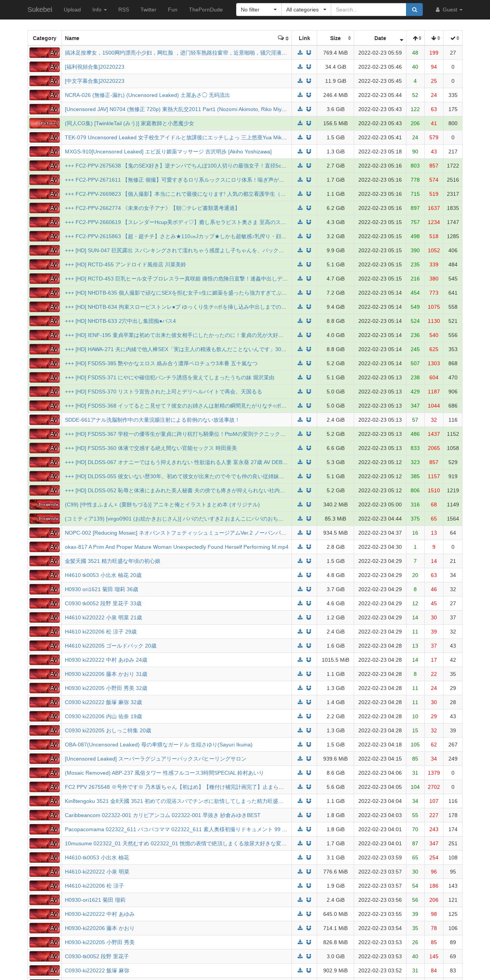Image resolution: width=490 pixels, height=980 pixels.
Task: Click the Category column header
Action: point(45,38)
